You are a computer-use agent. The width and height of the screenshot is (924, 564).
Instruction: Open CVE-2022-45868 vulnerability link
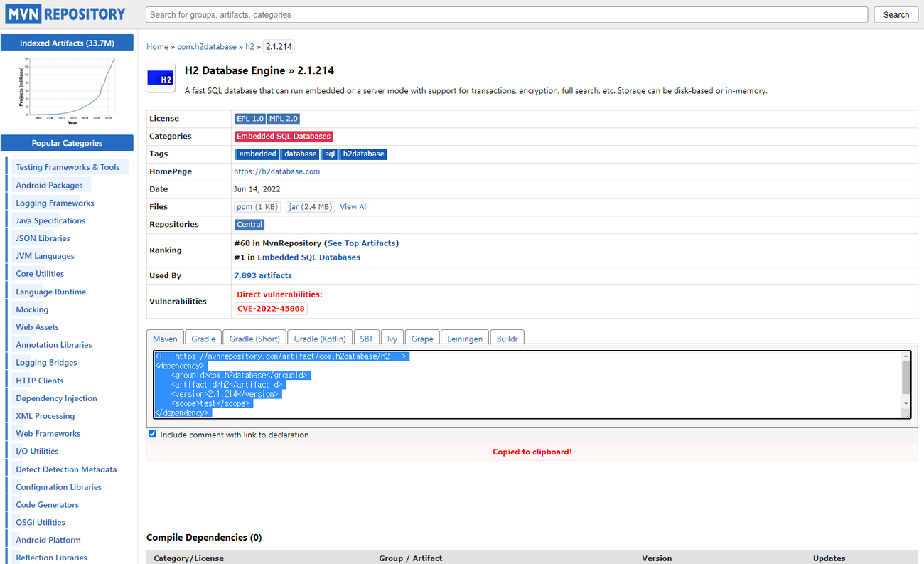coord(271,309)
